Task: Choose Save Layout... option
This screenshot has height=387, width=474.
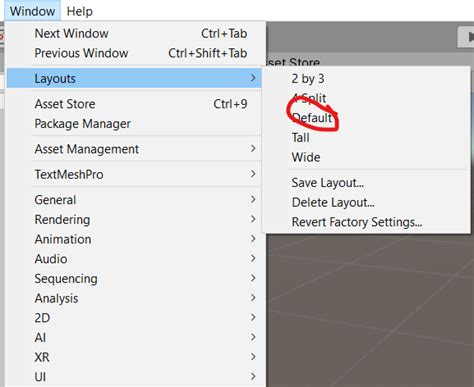Action: (366, 183)
